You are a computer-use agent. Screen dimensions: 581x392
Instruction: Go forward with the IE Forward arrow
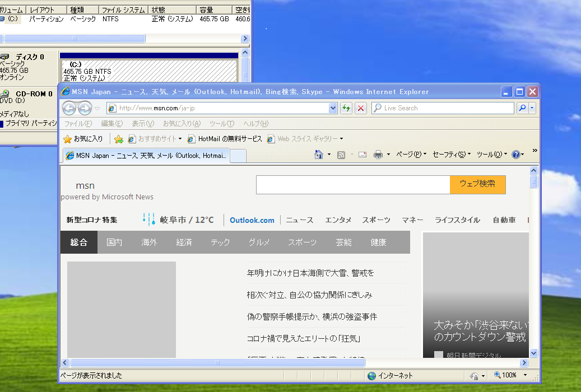[x=85, y=108]
